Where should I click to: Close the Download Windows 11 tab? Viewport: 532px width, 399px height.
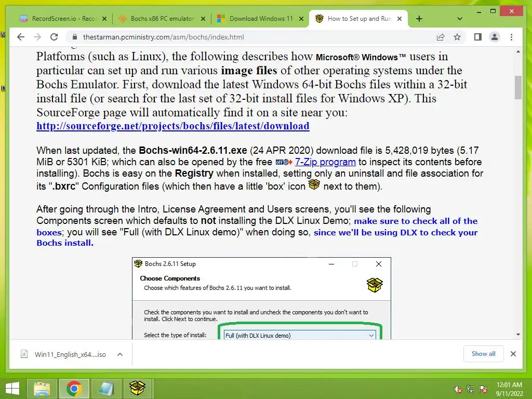click(301, 19)
